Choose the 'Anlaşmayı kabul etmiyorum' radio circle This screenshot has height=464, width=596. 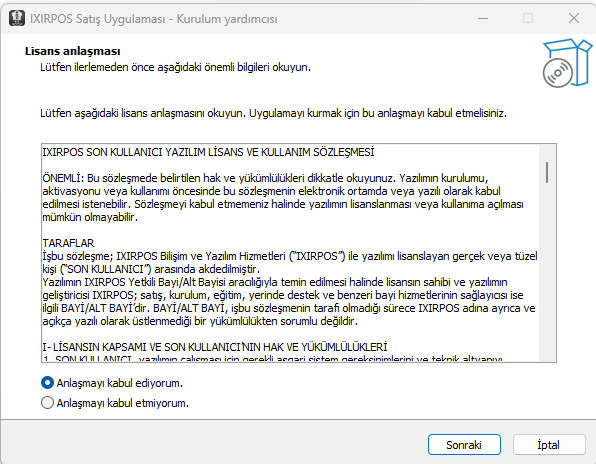[x=47, y=402]
